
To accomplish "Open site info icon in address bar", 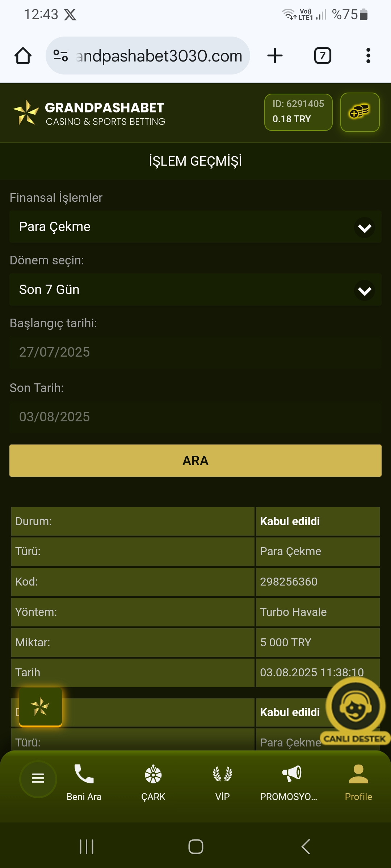I will tap(60, 56).
